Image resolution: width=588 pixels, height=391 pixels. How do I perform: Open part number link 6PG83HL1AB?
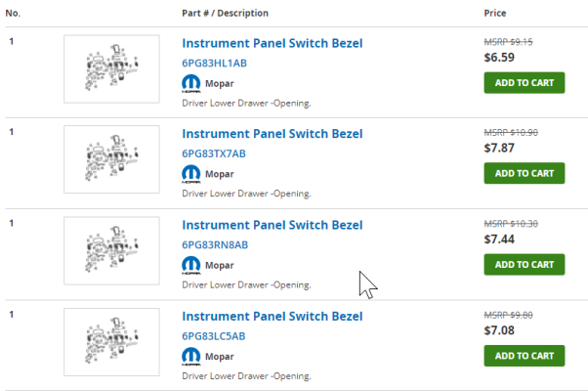tap(215, 63)
